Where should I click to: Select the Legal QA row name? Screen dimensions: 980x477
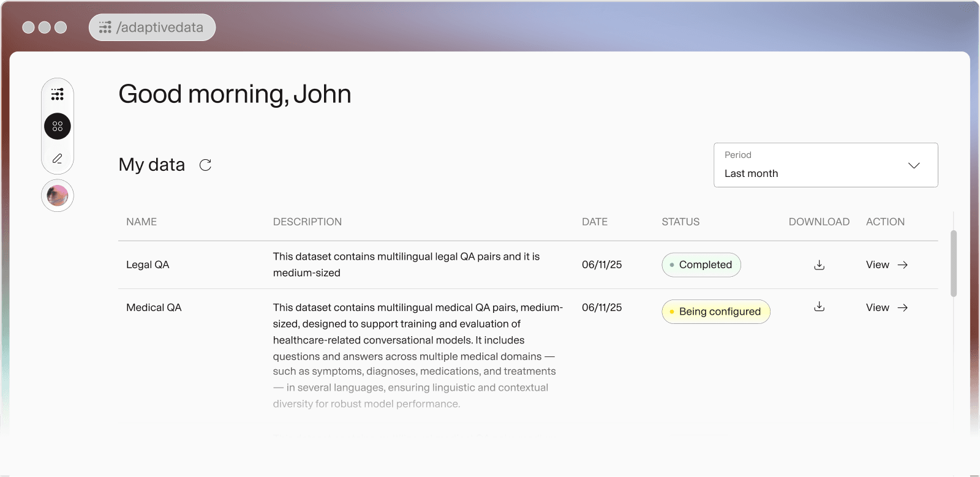tap(148, 265)
